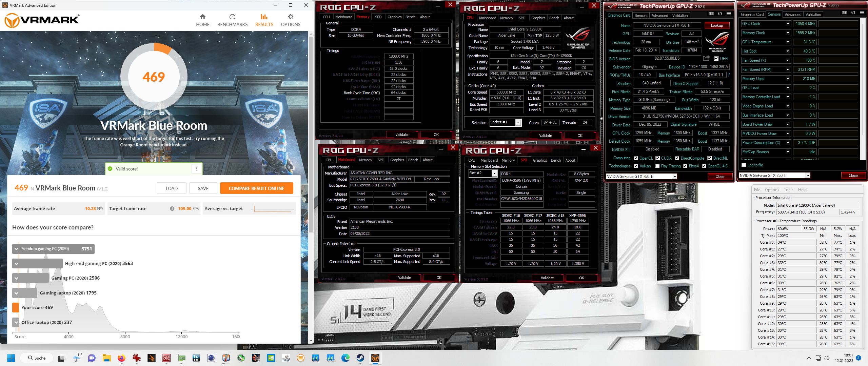Open the Advanced tab in the Graphics Card GPU-Z window

pyautogui.click(x=659, y=15)
